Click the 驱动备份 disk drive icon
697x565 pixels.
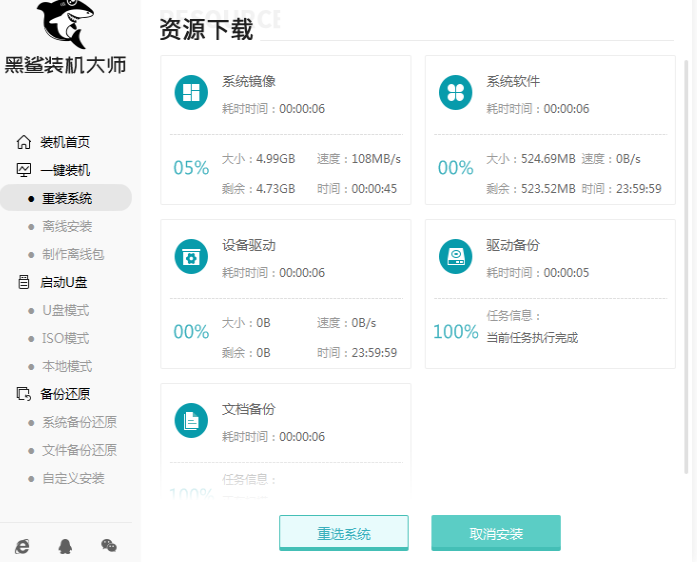[455, 257]
